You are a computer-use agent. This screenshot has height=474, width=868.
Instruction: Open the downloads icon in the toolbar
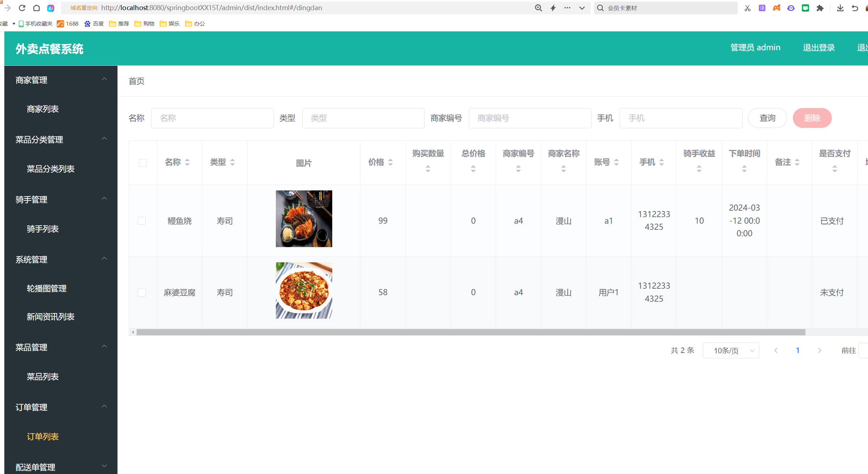coord(840,8)
